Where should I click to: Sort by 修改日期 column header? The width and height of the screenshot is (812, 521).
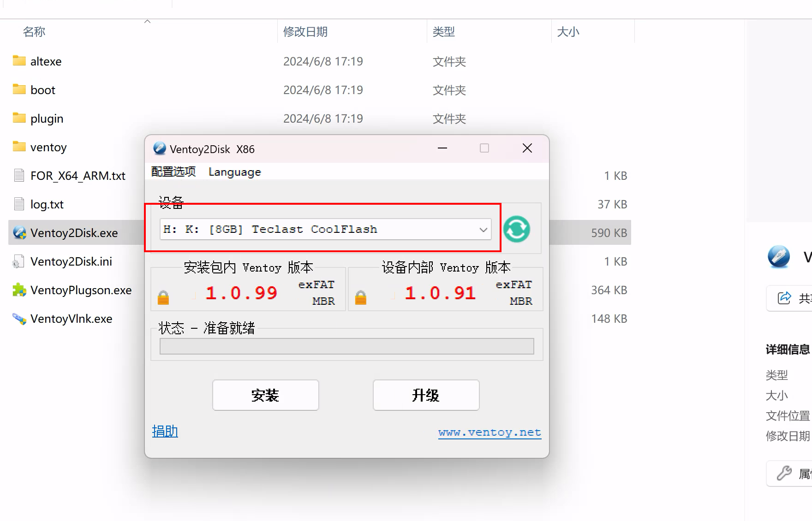coord(305,31)
